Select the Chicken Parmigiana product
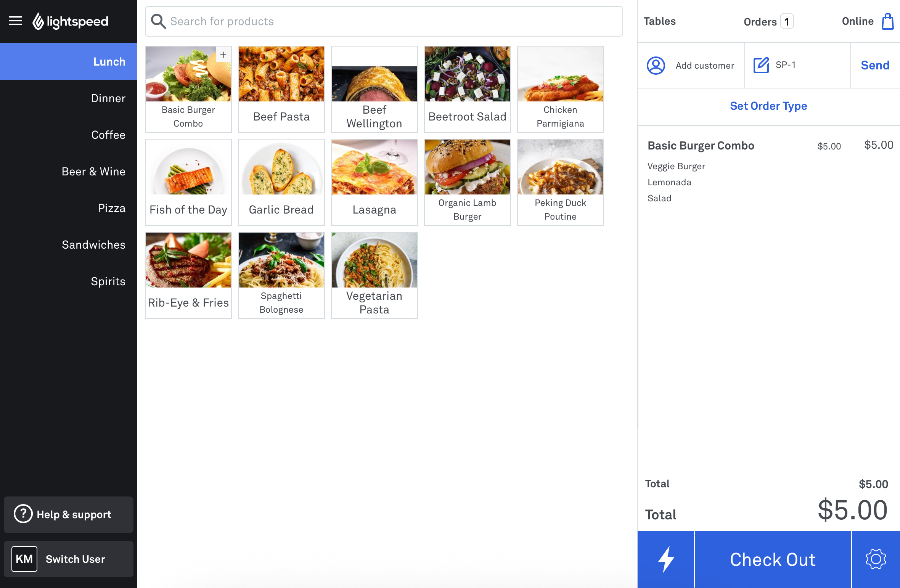 point(561,89)
